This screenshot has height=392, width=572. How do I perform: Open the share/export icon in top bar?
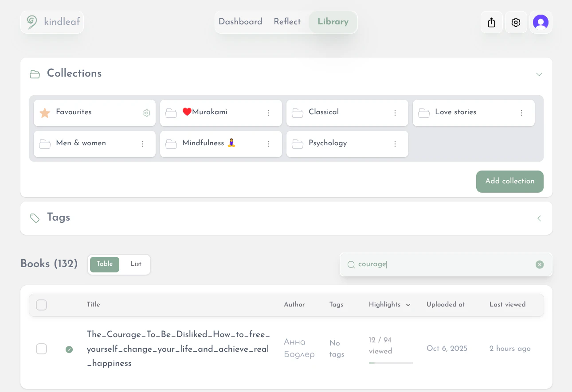click(491, 22)
